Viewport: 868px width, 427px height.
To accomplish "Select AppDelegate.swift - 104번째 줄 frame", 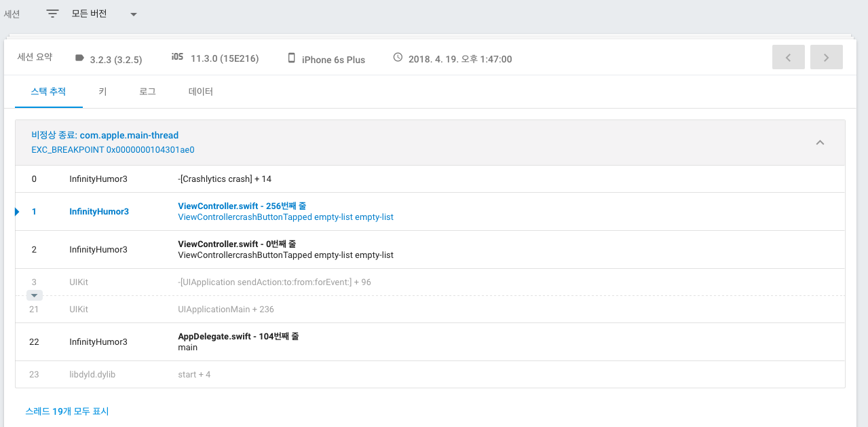I will pyautogui.click(x=430, y=342).
